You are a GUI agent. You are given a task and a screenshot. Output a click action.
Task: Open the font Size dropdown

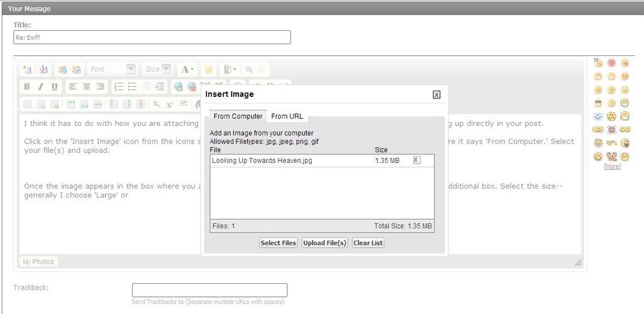tap(166, 69)
